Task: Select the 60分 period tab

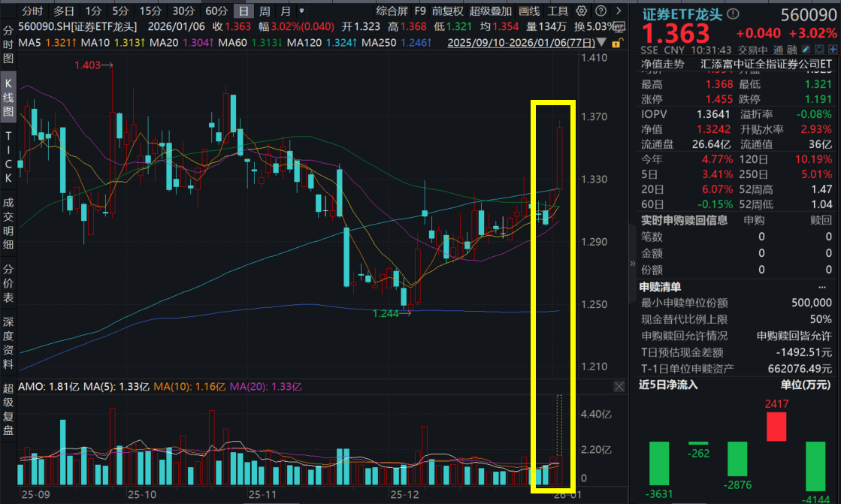Action: [216, 11]
